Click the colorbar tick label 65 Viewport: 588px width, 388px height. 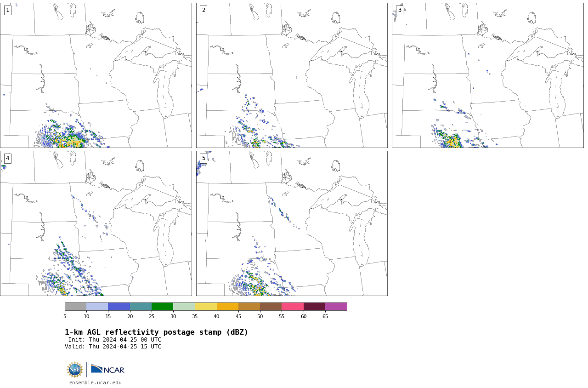[325, 316]
